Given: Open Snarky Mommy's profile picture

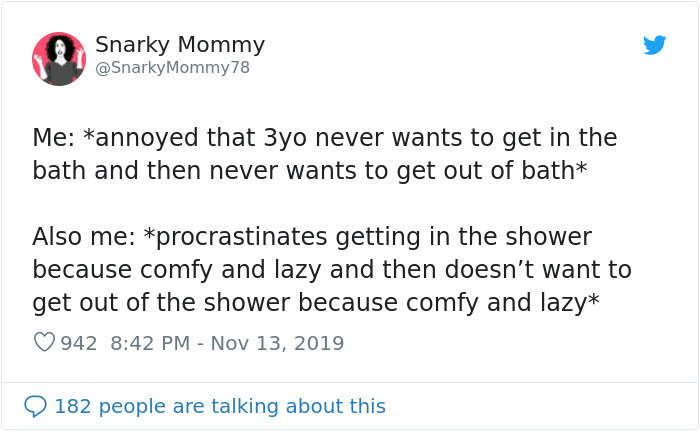Looking at the screenshot, I should click(59, 59).
